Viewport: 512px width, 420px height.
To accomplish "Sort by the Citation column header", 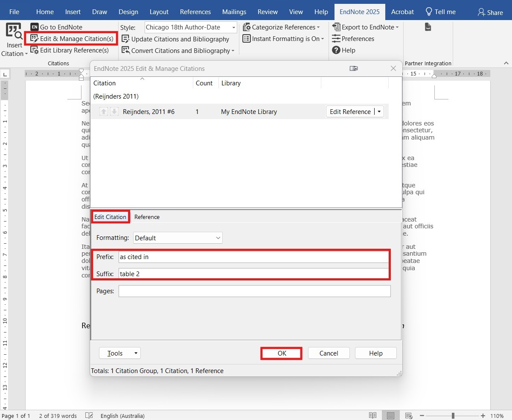I will pos(142,83).
